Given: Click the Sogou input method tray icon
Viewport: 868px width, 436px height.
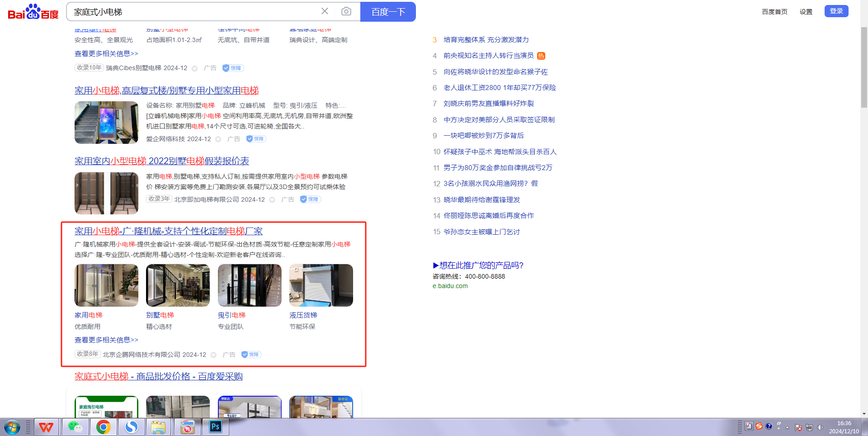Looking at the screenshot, I should pos(759,426).
